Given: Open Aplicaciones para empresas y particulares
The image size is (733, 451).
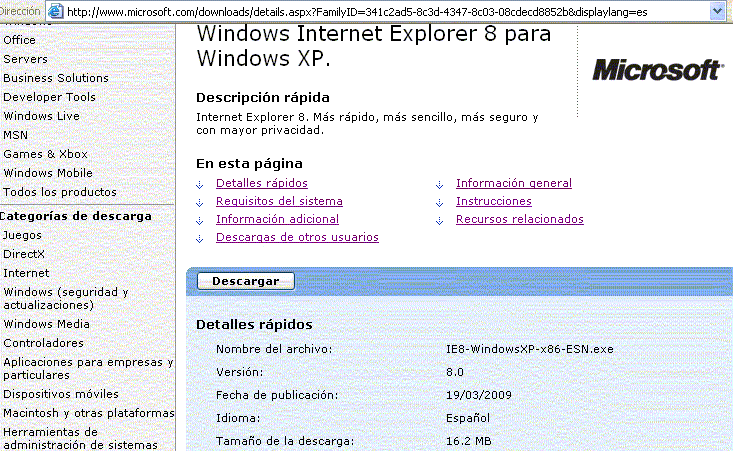Looking at the screenshot, I should coord(88,368).
